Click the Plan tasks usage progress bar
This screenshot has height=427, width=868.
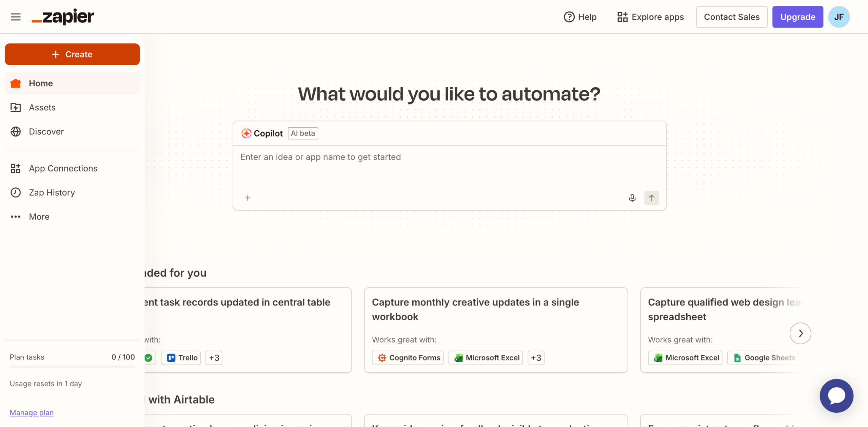tap(72, 367)
